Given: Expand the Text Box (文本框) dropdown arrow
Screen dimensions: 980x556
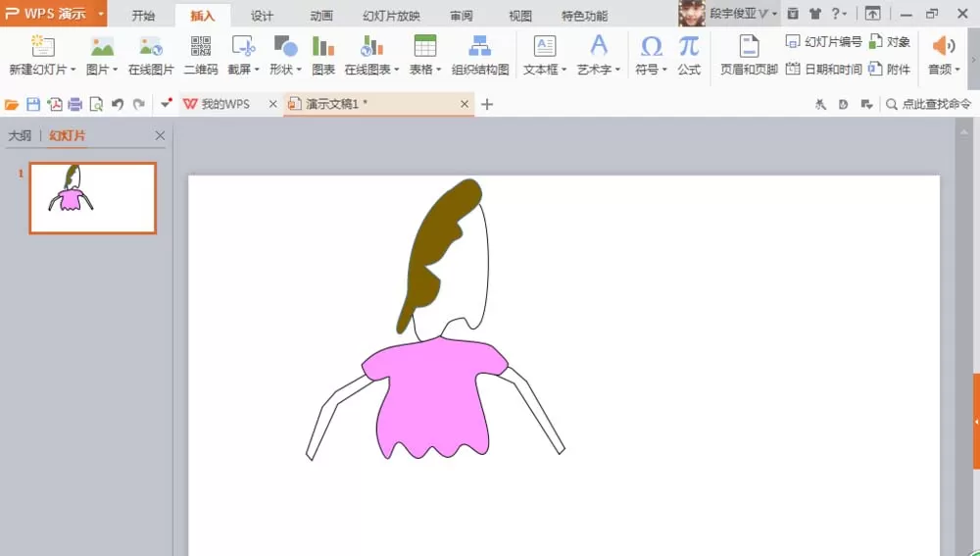Looking at the screenshot, I should coord(563,70).
